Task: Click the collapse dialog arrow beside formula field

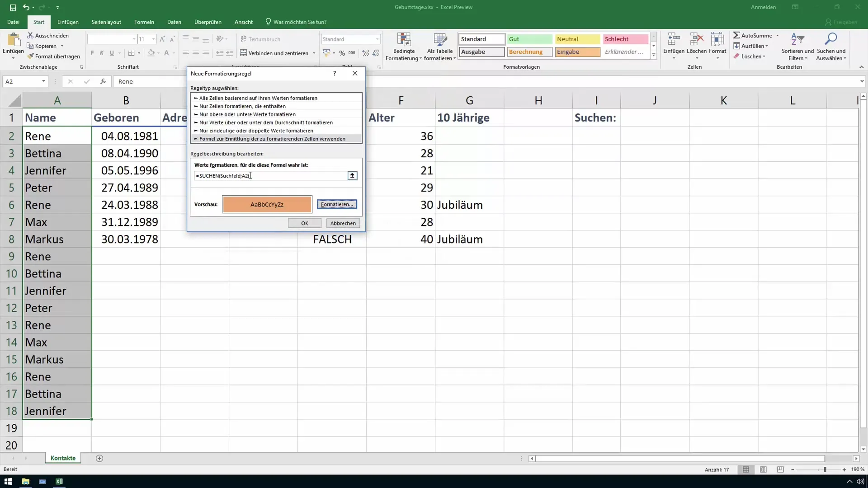Action: pos(352,175)
